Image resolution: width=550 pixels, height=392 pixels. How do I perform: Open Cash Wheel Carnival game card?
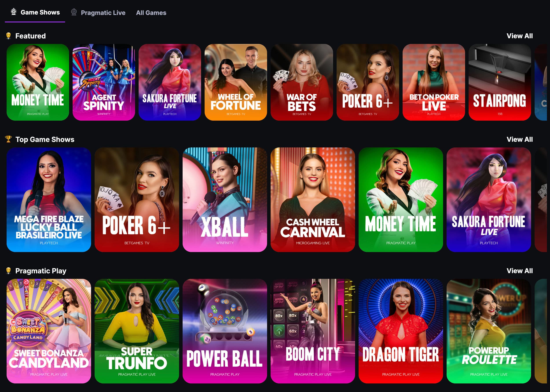(x=313, y=200)
